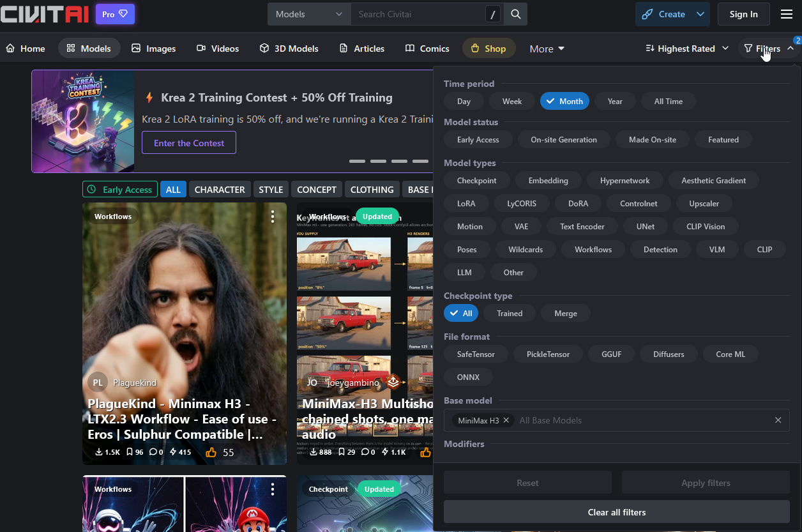This screenshot has width=802, height=532.
Task: Open the All Base Models combo box
Action: click(617, 420)
